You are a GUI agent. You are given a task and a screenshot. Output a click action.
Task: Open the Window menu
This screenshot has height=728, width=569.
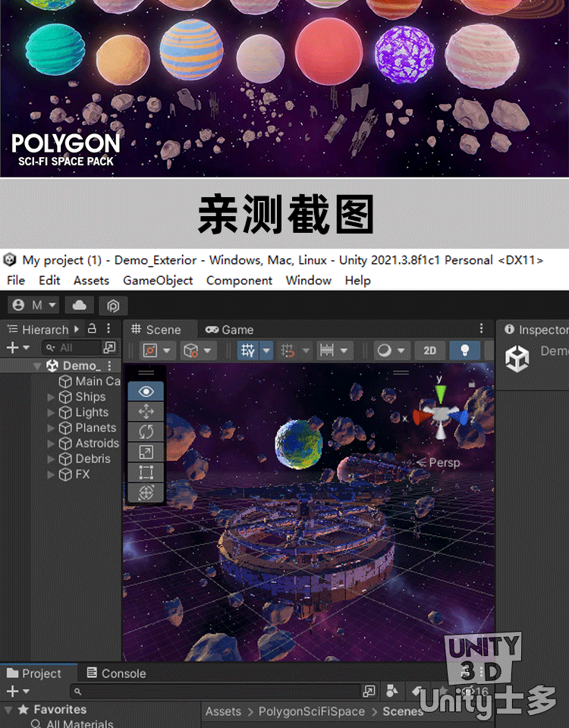pos(309,281)
